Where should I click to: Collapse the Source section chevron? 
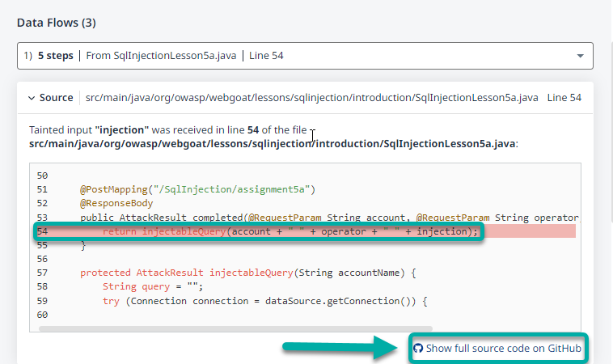click(x=31, y=98)
